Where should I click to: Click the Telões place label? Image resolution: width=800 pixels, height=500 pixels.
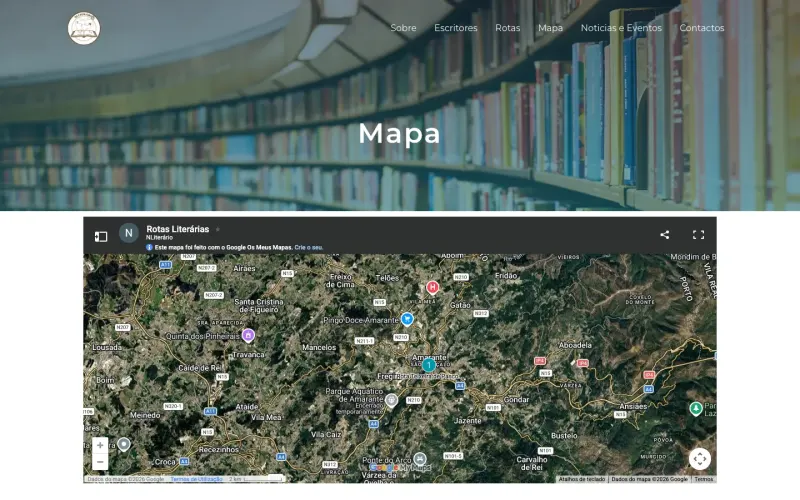pos(387,278)
